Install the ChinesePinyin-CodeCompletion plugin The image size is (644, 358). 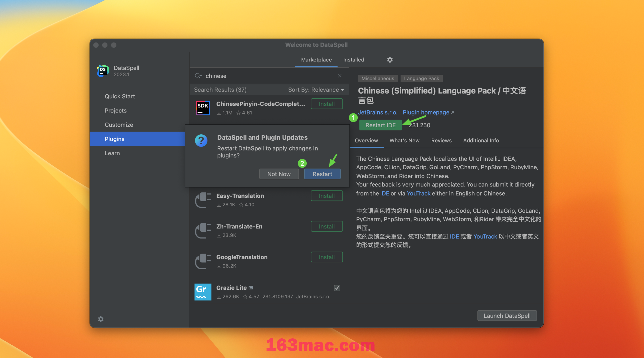click(x=327, y=104)
